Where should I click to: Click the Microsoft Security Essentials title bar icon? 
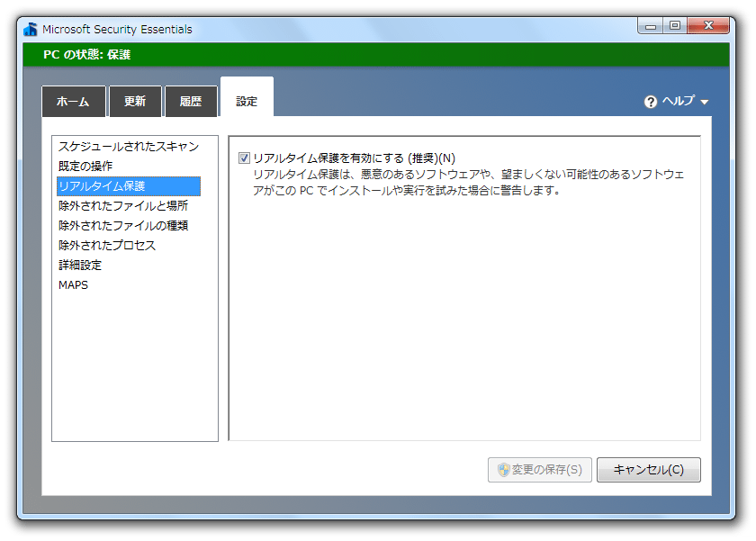(31, 29)
